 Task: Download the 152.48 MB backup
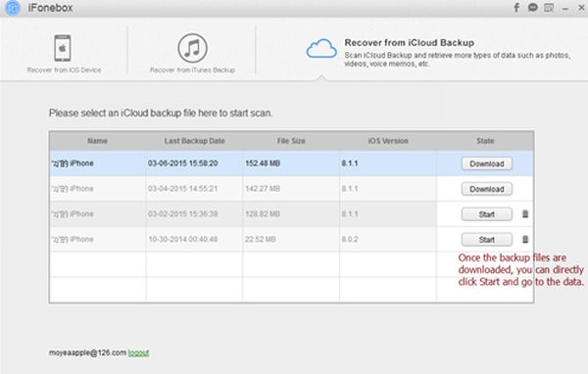(487, 164)
